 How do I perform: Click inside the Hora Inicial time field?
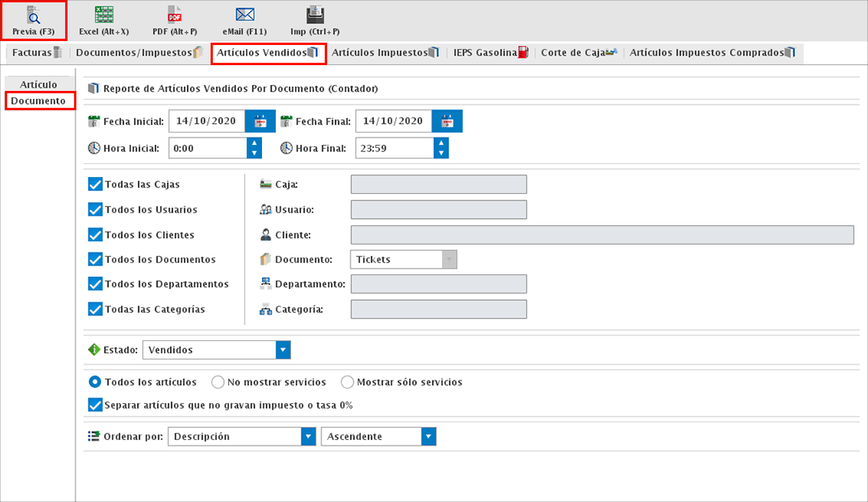[206, 148]
